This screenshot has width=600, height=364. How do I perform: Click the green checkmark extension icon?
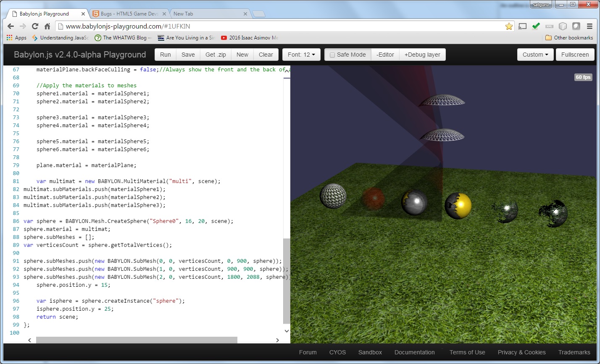(536, 26)
